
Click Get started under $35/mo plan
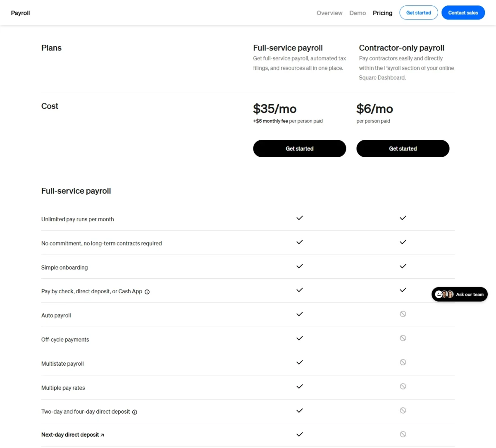pyautogui.click(x=300, y=149)
